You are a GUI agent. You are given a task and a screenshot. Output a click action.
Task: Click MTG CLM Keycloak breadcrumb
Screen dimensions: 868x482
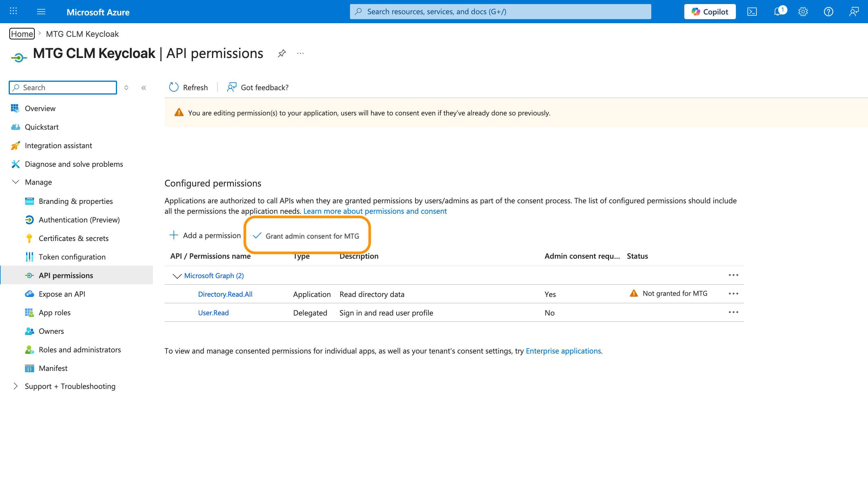point(82,34)
